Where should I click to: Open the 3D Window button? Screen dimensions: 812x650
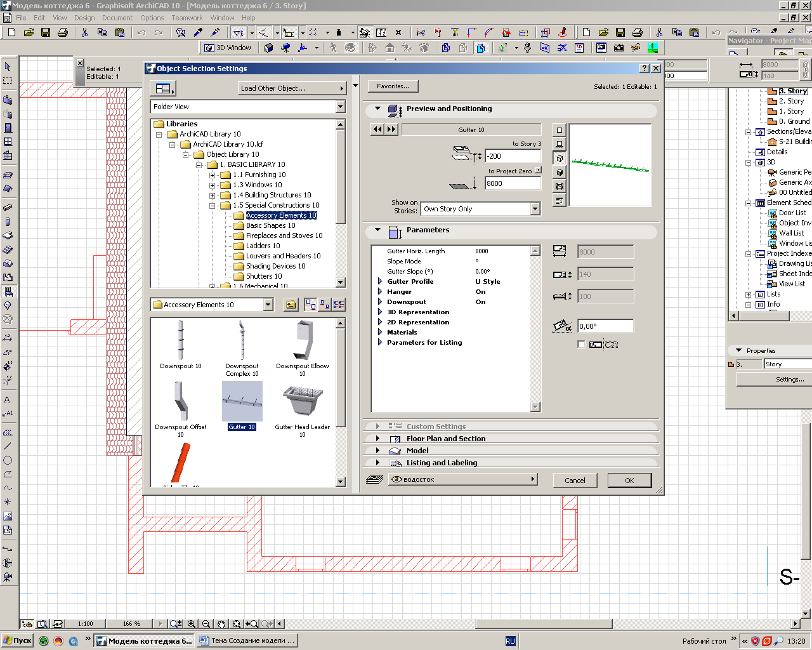(228, 48)
